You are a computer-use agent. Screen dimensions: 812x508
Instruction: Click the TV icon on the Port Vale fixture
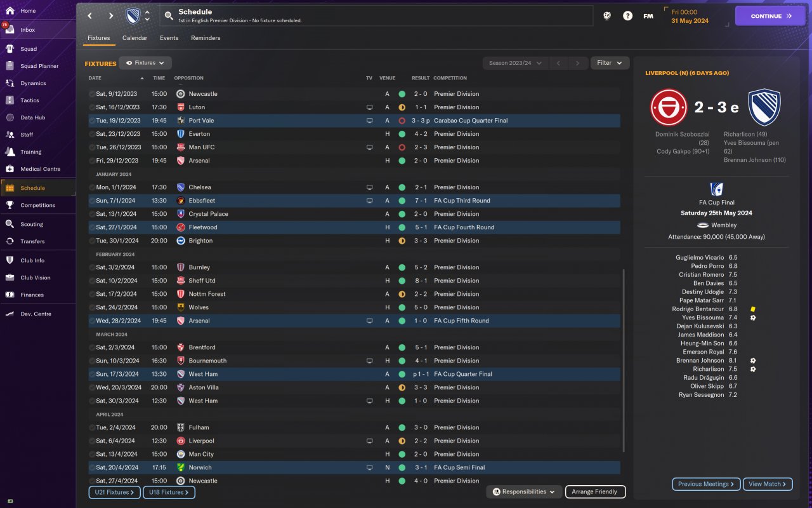tap(369, 121)
